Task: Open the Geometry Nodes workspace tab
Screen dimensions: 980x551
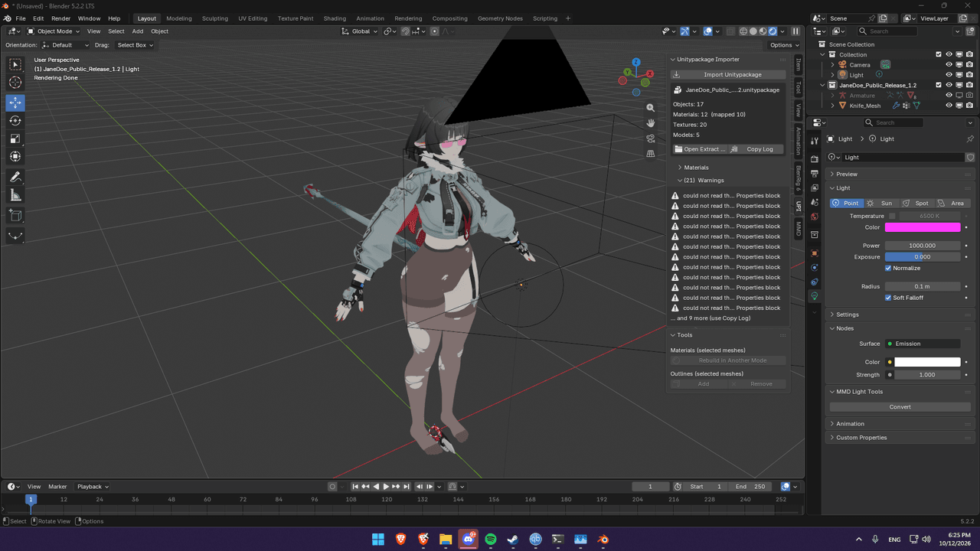Action: [500, 18]
